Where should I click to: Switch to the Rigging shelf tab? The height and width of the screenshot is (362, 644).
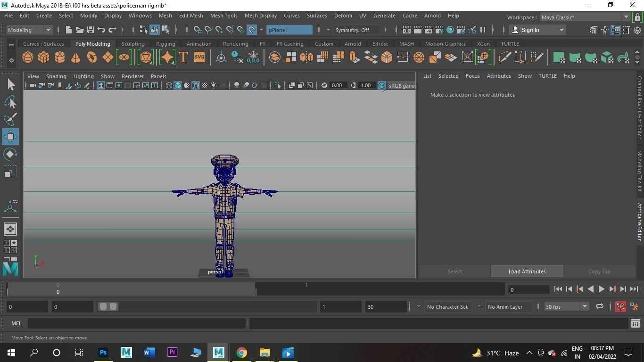pos(165,44)
